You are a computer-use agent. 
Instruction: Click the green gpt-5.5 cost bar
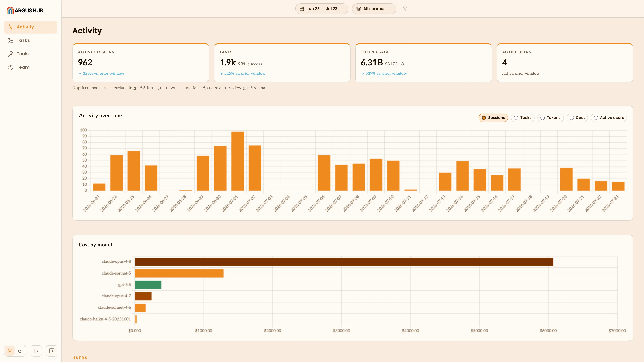pyautogui.click(x=148, y=285)
